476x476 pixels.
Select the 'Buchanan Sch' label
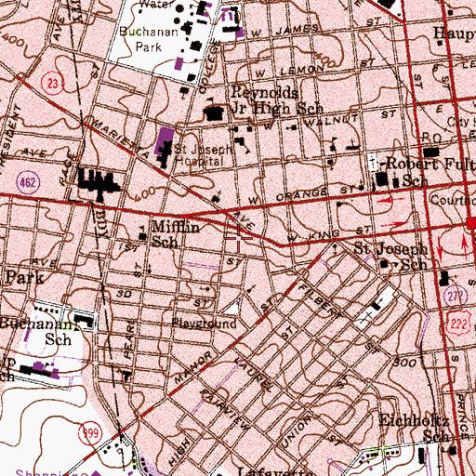[x=36, y=332]
